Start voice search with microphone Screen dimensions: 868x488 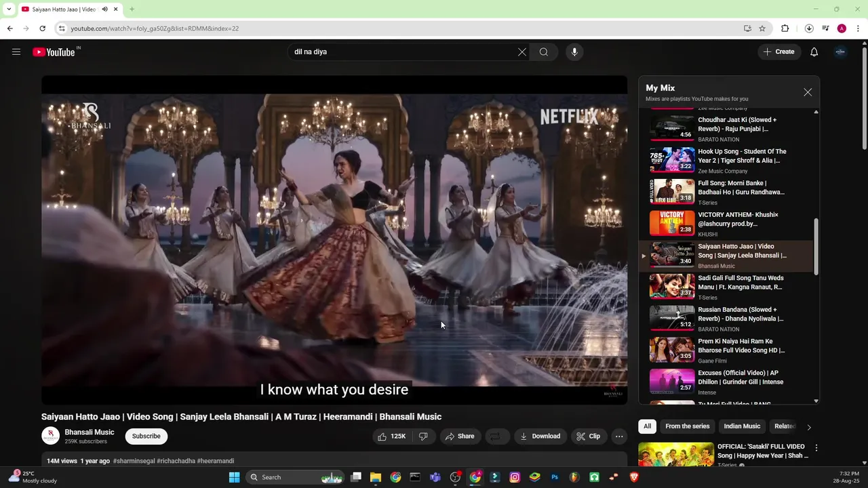point(574,52)
